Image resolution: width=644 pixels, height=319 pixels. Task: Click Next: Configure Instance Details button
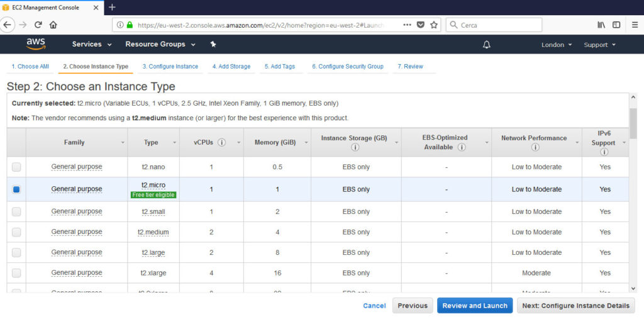576,306
